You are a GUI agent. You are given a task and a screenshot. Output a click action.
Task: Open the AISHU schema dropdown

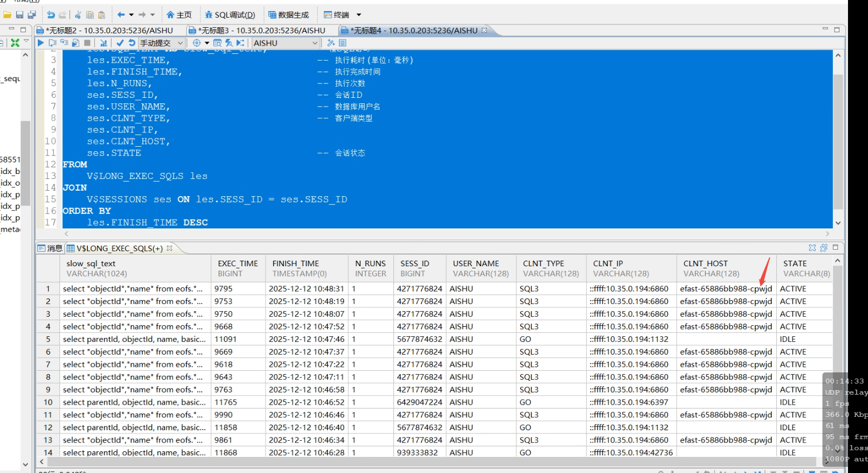click(x=286, y=43)
